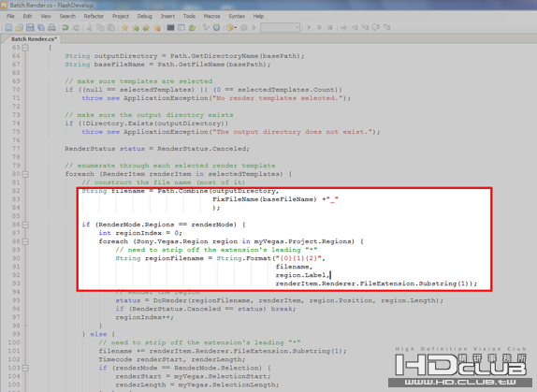Paste clipboard with paste icon
Viewport: 537px width, 392px height.
tap(111, 27)
